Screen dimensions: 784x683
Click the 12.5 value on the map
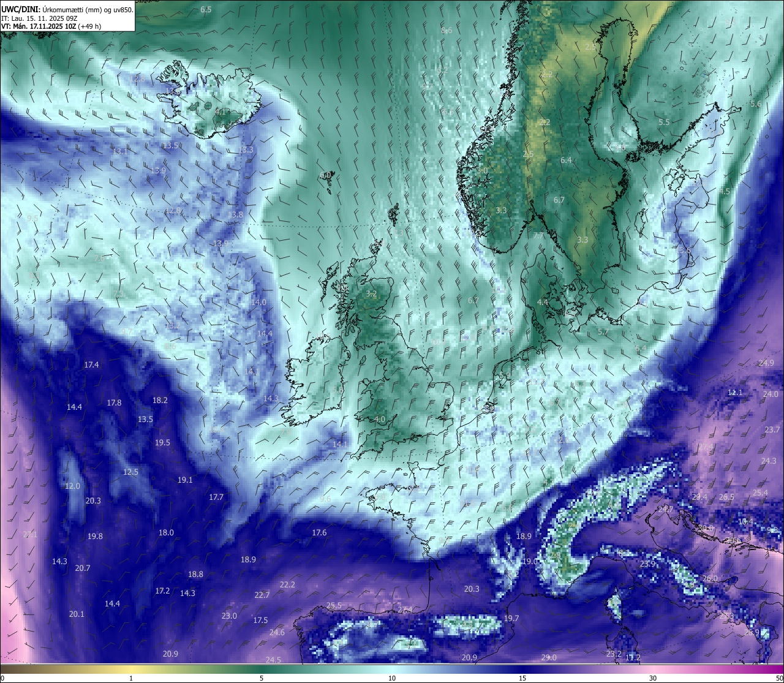(130, 472)
